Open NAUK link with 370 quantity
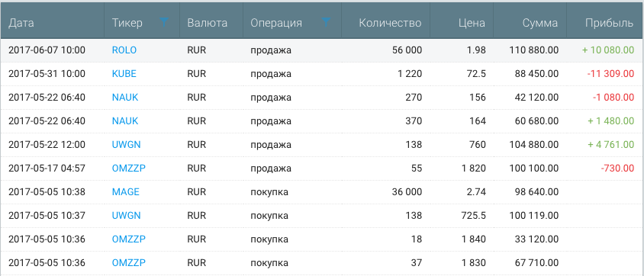 pyautogui.click(x=125, y=121)
